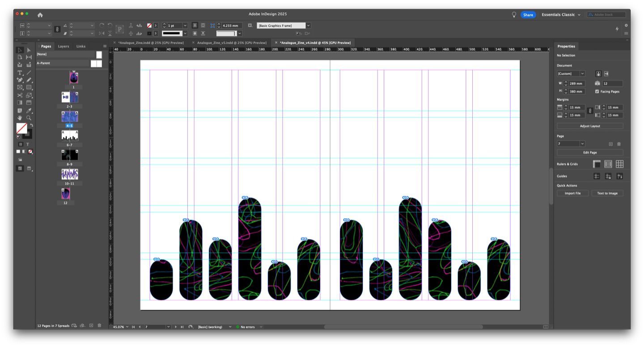Click the Home icon
The height and width of the screenshot is (347, 644).
point(40,15)
